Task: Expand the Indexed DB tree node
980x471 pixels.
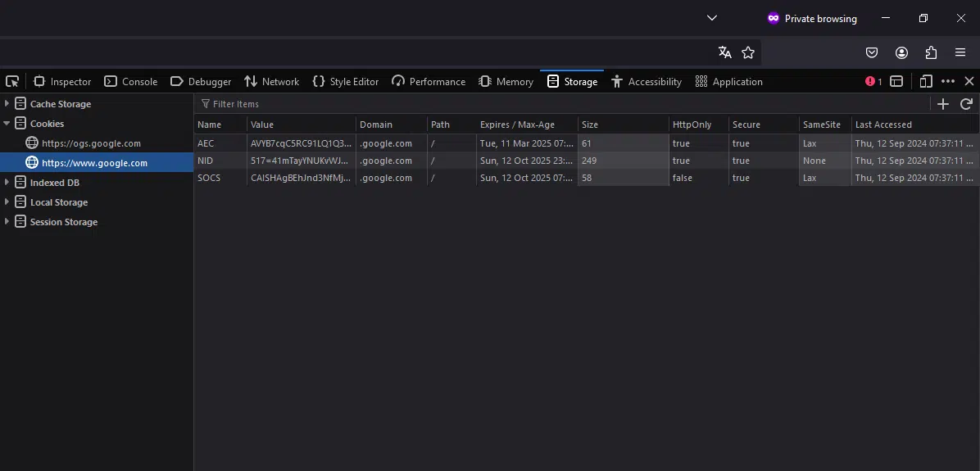Action: tap(7, 183)
